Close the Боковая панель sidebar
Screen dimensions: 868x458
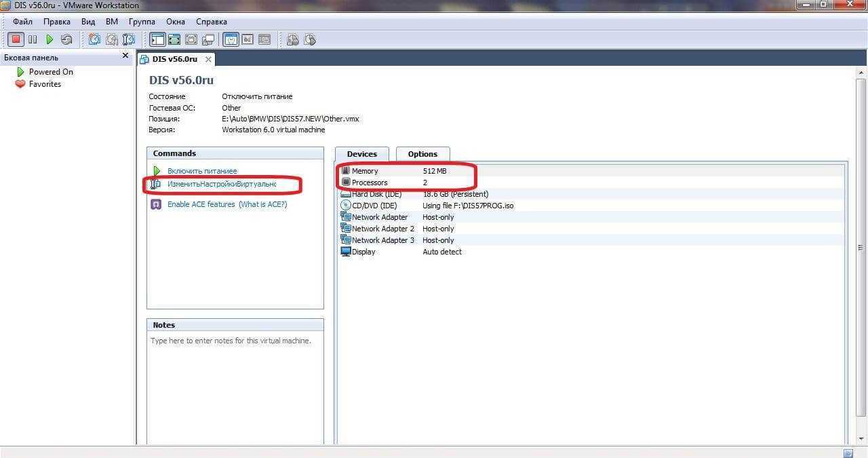tap(125, 56)
